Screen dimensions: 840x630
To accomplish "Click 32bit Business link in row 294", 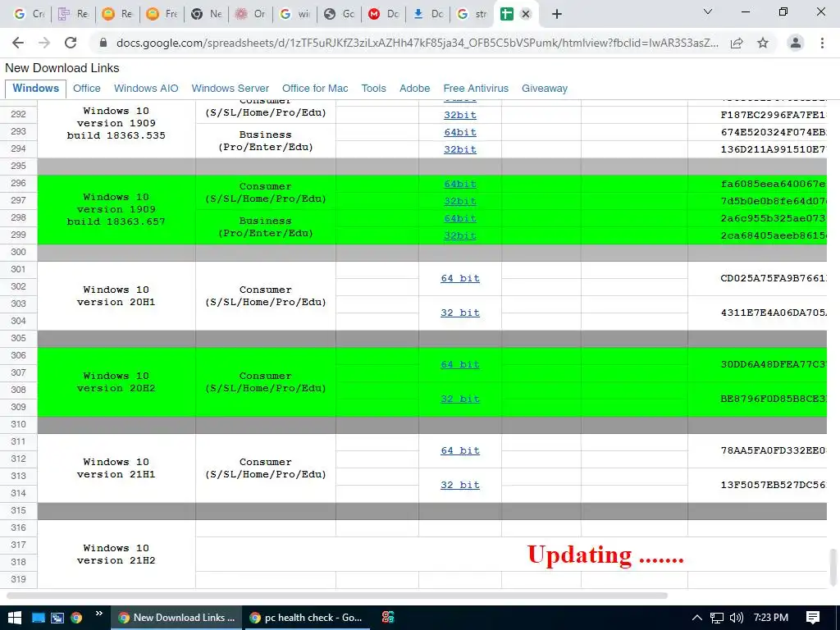I will [x=459, y=149].
